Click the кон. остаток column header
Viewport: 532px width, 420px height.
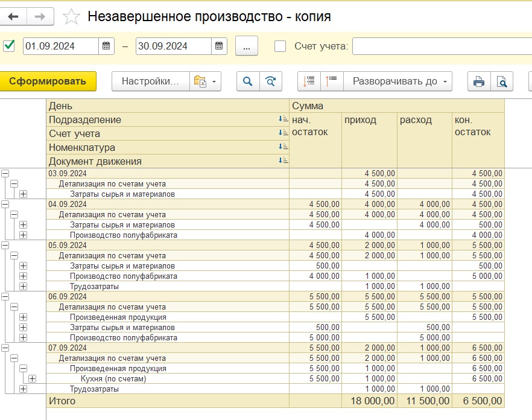pyautogui.click(x=478, y=140)
